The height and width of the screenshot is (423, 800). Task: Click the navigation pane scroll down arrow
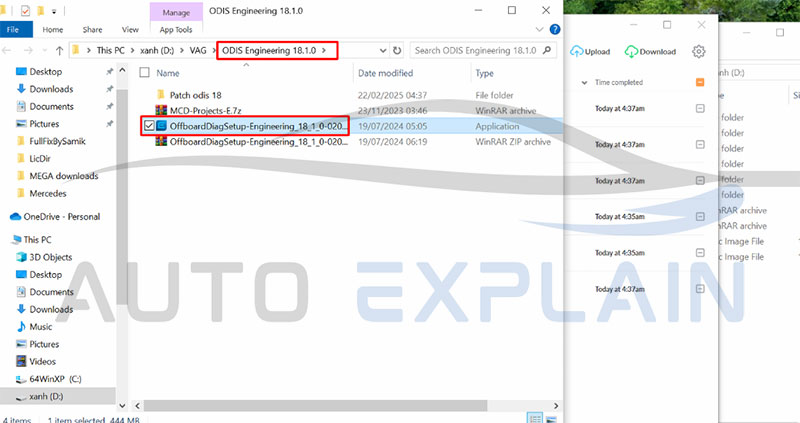122,406
